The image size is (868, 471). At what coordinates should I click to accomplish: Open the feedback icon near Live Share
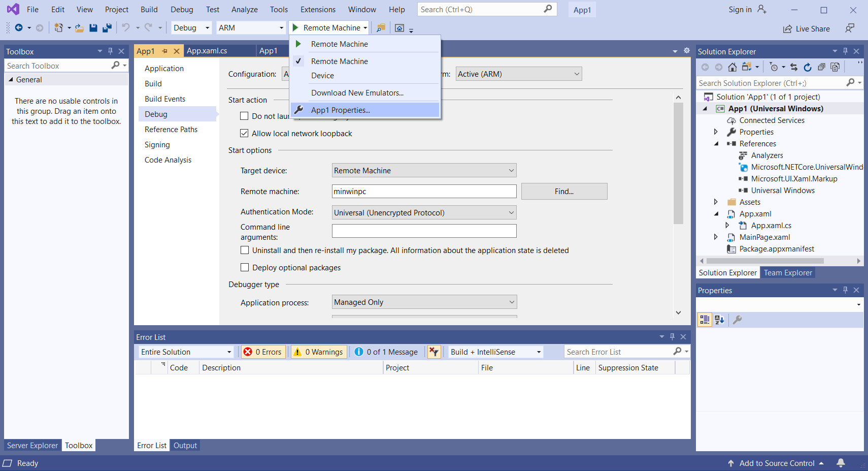[850, 28]
